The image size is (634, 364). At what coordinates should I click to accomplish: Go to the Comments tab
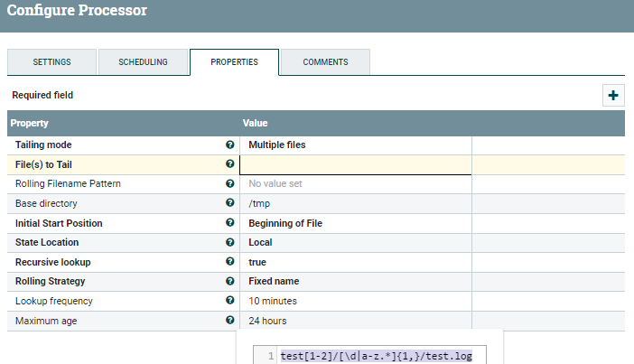(325, 62)
